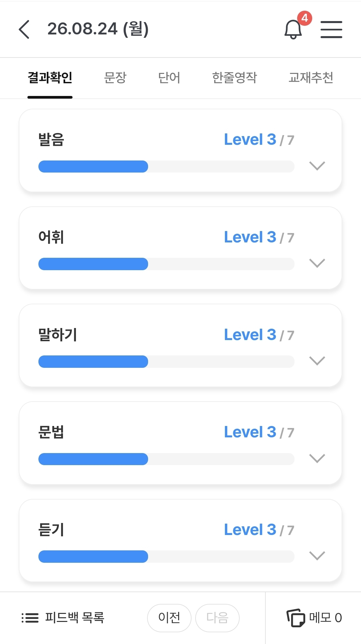The image size is (361, 644).
Task: Click the 다음 button
Action: tap(217, 618)
